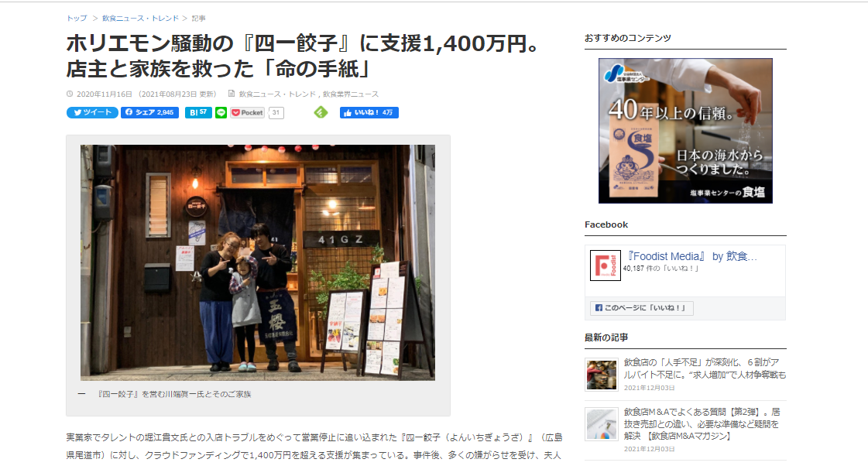Click the 四一餃子 storefront family photo

(257, 262)
